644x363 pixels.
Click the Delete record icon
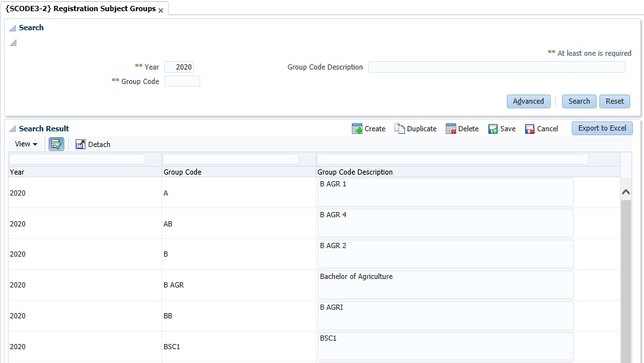[x=451, y=129]
